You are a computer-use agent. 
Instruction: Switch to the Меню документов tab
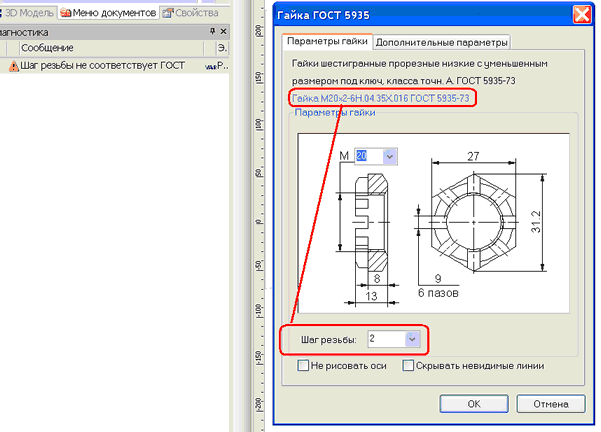[x=108, y=13]
